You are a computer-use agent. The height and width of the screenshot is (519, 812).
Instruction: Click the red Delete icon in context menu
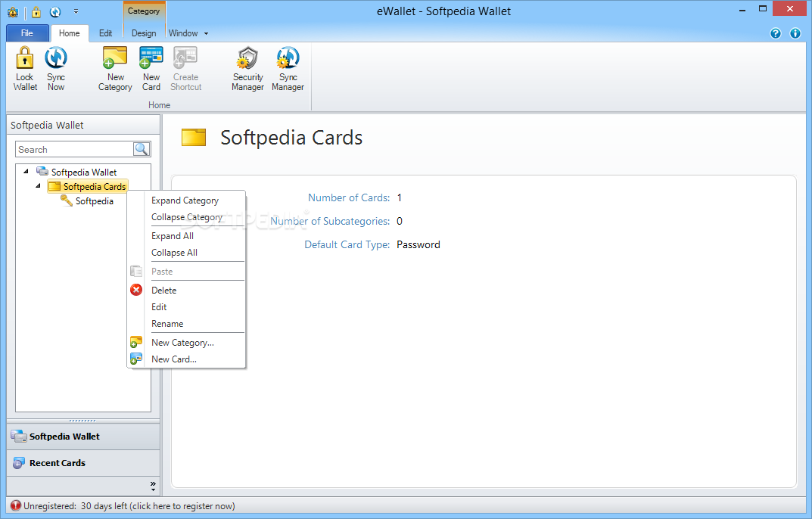[136, 290]
